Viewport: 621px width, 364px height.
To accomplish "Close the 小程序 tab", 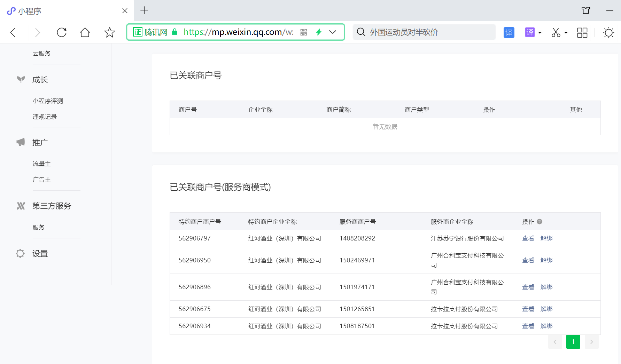I will point(125,11).
